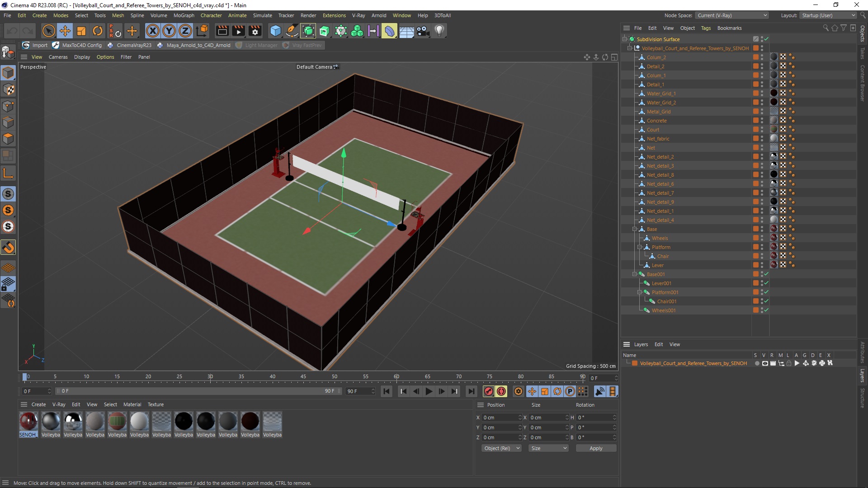Click the Court layer color square
Screen dimensions: 868x488
click(x=755, y=130)
